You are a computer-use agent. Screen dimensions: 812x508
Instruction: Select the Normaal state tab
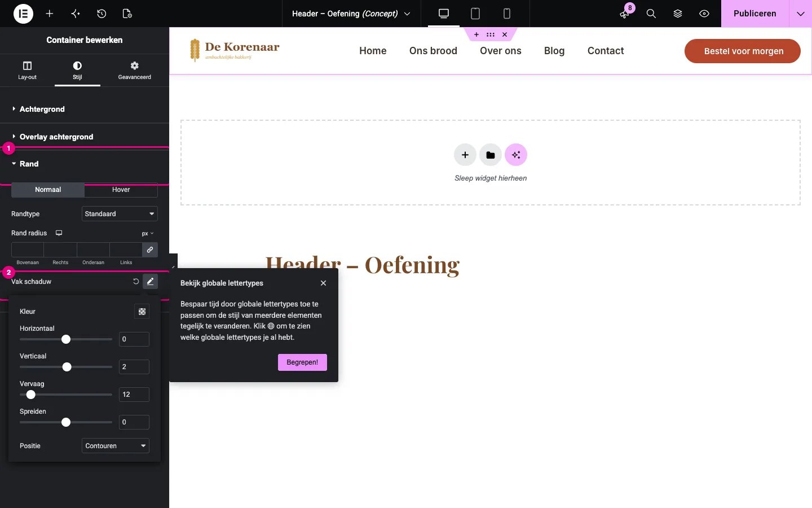(48, 190)
